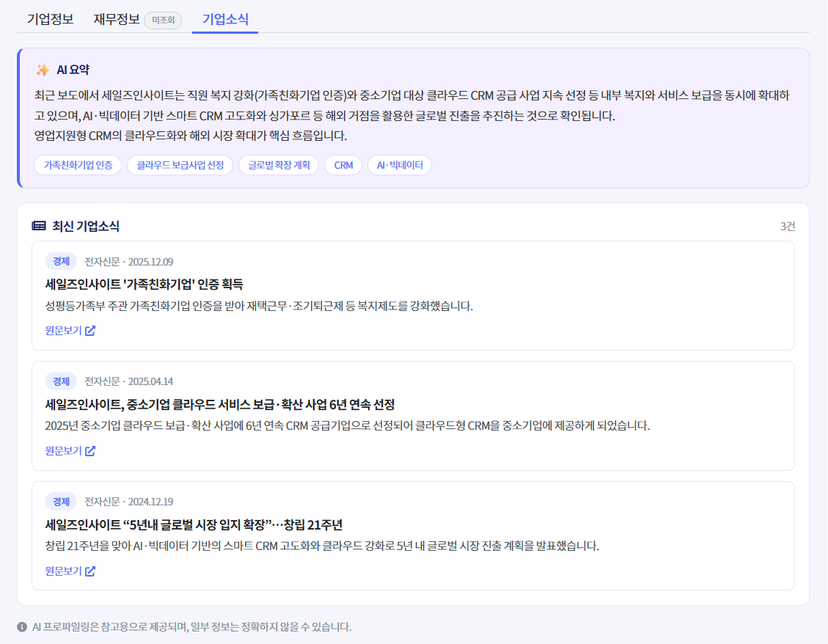Click summary text starting 창립 21주년을 맞아
Screen dimensions: 828x644
322,546
